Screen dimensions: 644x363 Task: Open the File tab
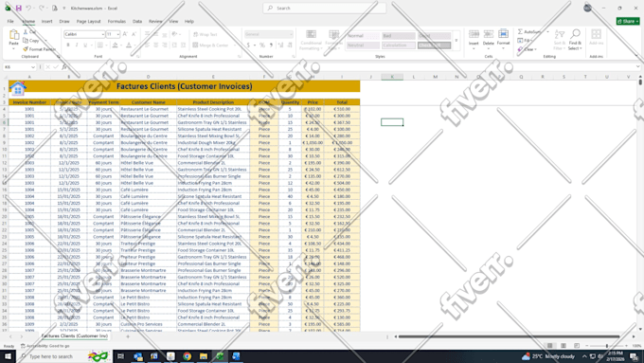(x=10, y=21)
